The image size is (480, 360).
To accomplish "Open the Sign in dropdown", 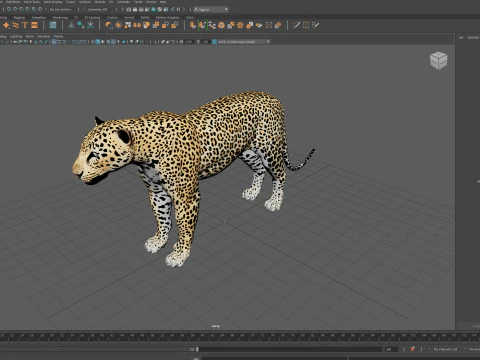I will (211, 9).
